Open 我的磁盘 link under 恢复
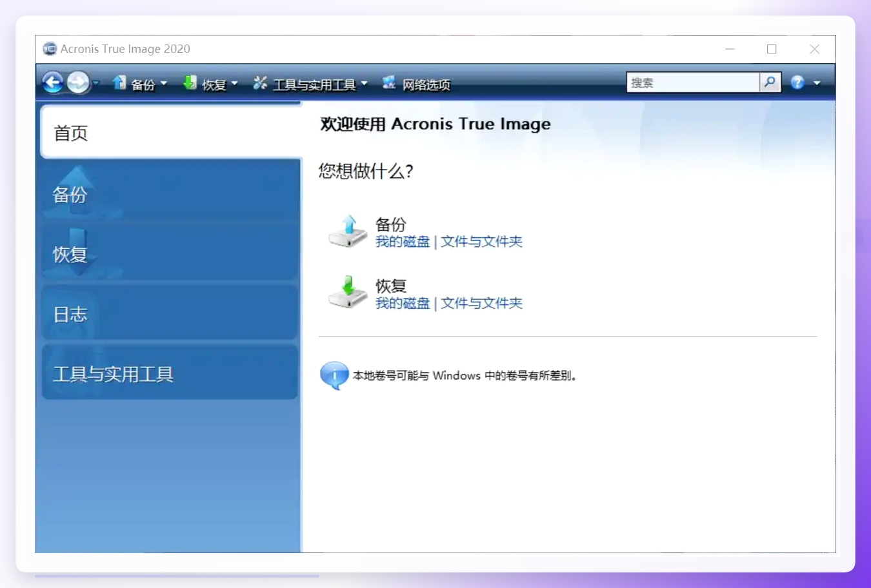The image size is (871, 588). pos(403,303)
